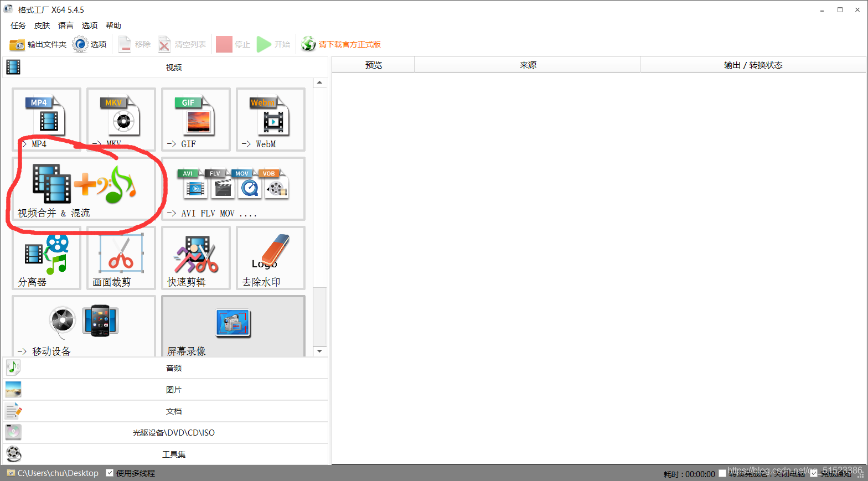Select the MKV conversion icon
Image resolution: width=868 pixels, height=481 pixels.
[x=121, y=120]
